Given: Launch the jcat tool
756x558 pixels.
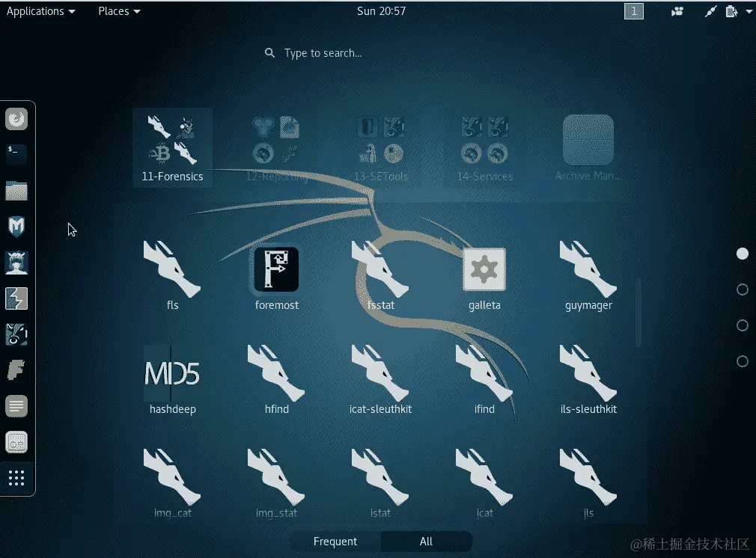Looking at the screenshot, I should tap(484, 483).
